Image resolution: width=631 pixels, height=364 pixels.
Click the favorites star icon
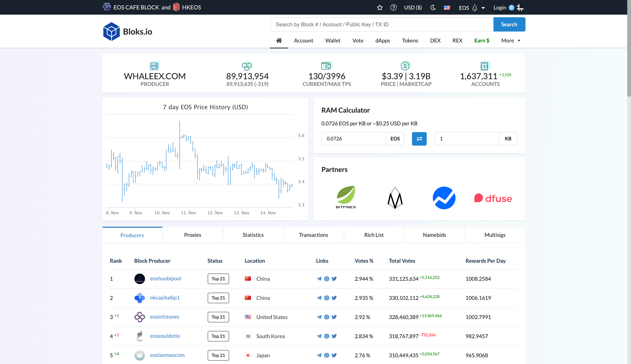pos(380,8)
